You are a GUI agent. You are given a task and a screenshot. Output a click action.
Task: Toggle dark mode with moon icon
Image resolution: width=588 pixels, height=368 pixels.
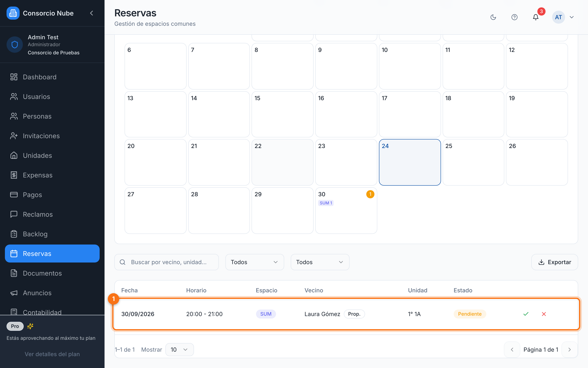[x=493, y=17]
